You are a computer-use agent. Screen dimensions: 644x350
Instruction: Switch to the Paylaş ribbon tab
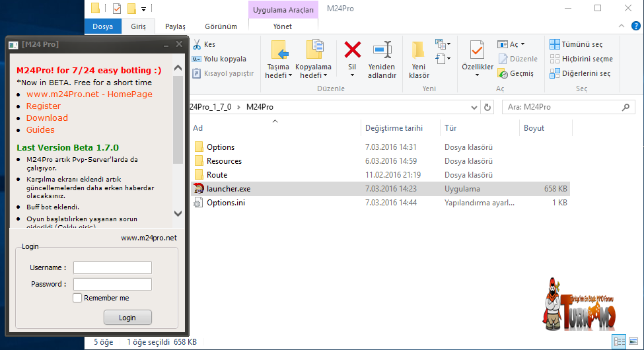176,26
